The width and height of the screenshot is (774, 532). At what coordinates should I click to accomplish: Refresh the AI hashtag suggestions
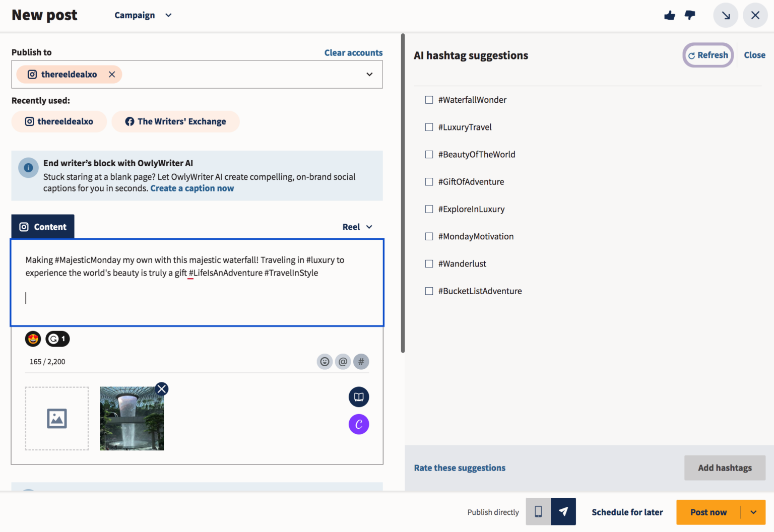click(708, 55)
